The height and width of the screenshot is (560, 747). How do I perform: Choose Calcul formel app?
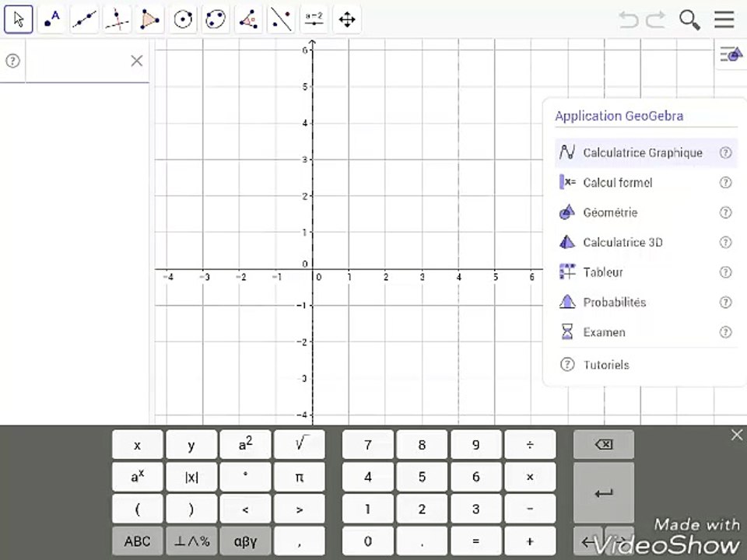click(x=646, y=182)
